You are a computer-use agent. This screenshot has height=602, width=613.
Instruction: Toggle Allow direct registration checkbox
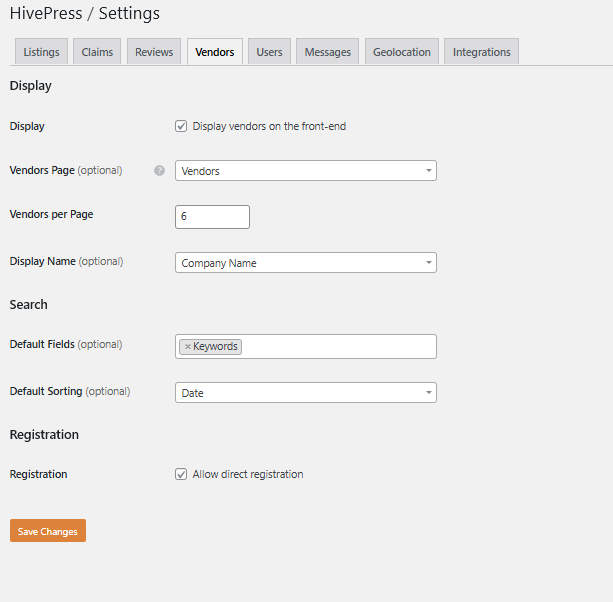pos(181,474)
